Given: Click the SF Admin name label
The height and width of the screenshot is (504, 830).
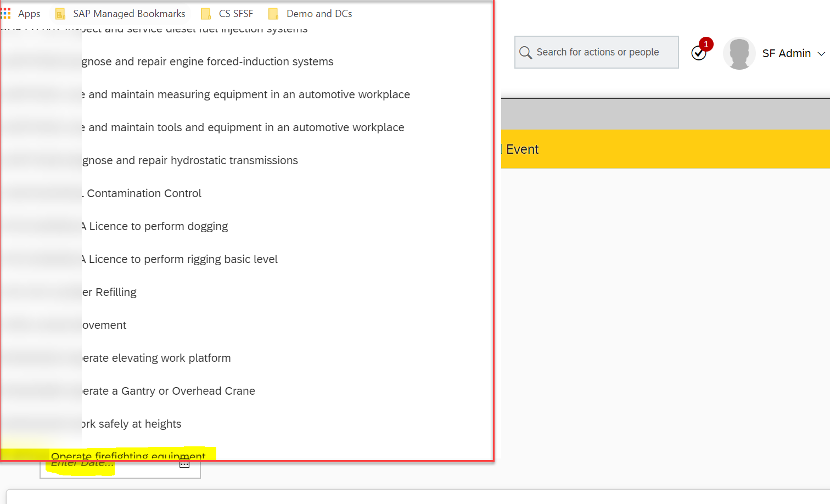Looking at the screenshot, I should point(786,53).
